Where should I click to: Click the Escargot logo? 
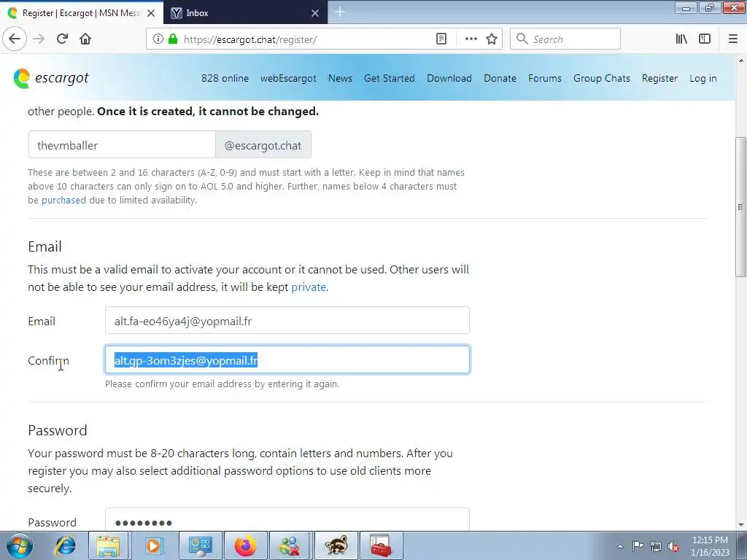pos(51,78)
